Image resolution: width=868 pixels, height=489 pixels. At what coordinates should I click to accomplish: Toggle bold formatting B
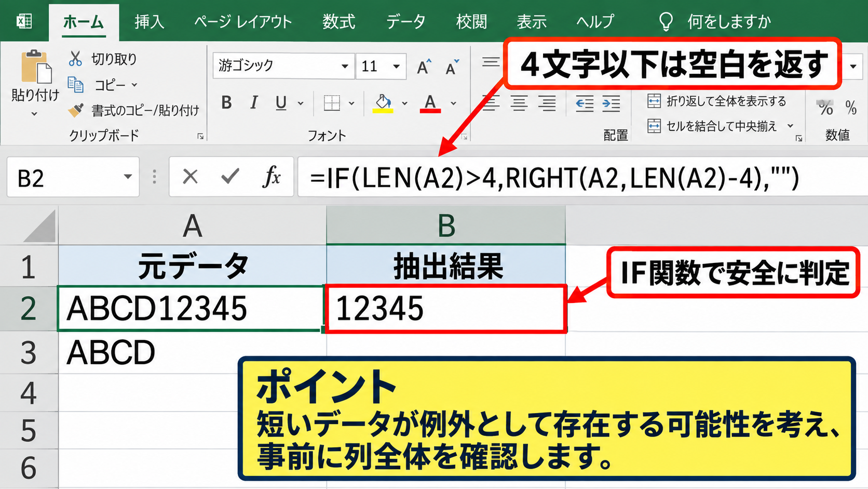point(226,103)
